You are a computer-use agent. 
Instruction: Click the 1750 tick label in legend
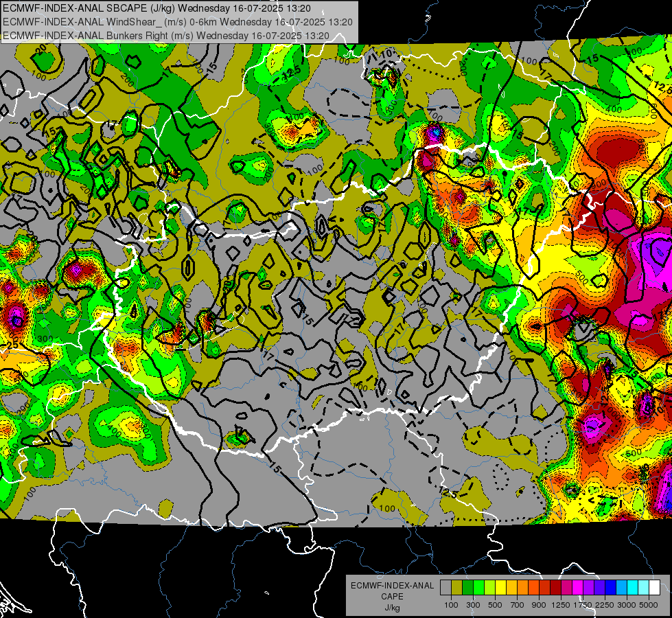click(x=583, y=605)
